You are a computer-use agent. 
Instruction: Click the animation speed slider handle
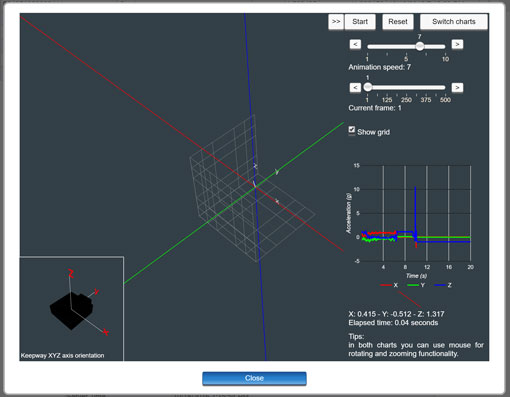tap(420, 46)
